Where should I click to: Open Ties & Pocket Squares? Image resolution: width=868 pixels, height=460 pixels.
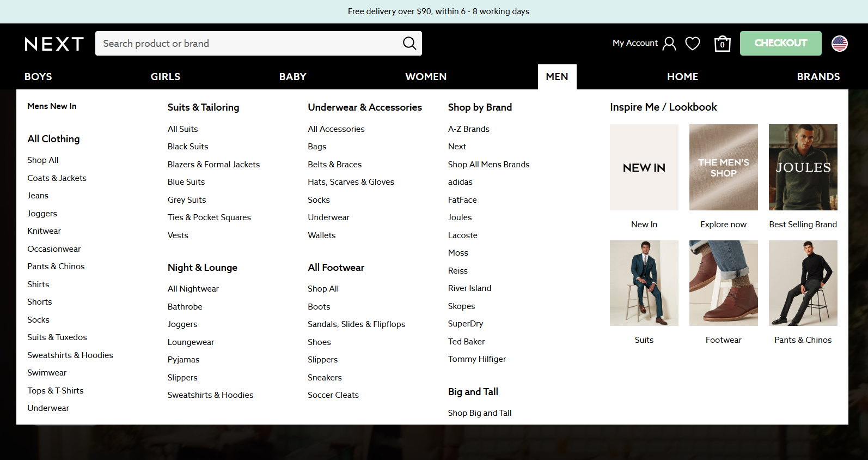(209, 217)
